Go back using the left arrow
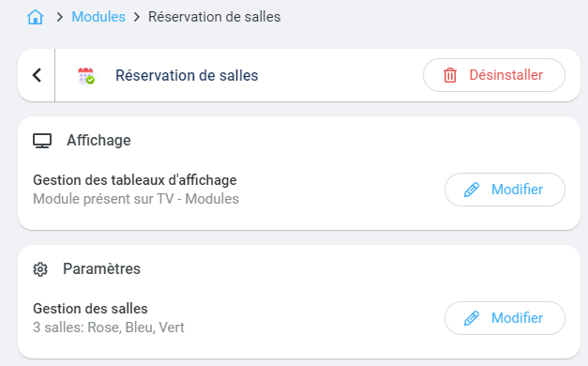The image size is (588, 366). click(x=37, y=75)
